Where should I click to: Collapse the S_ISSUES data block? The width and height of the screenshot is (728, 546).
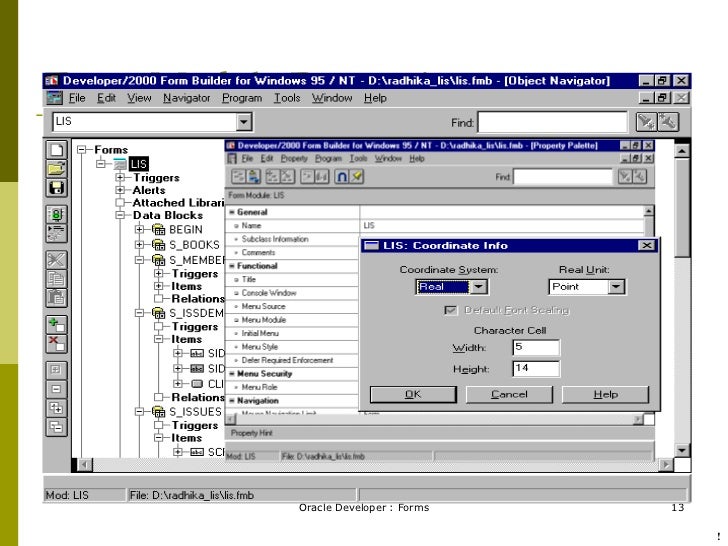click(139, 412)
